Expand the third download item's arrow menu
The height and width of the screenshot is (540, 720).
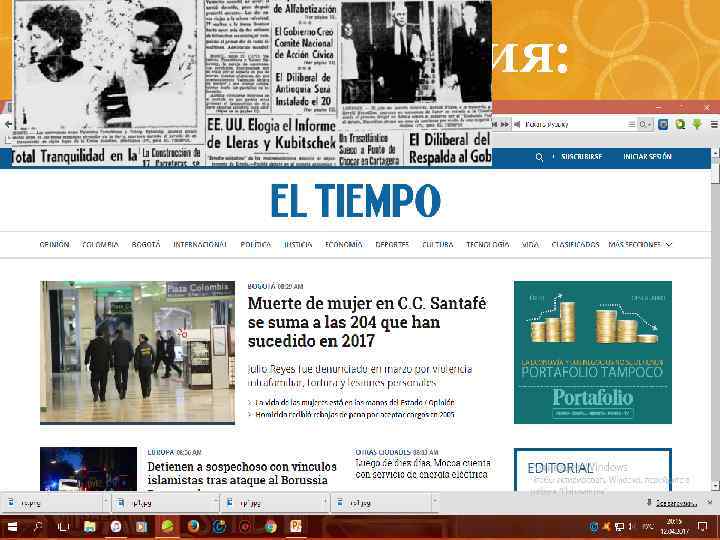click(x=325, y=502)
